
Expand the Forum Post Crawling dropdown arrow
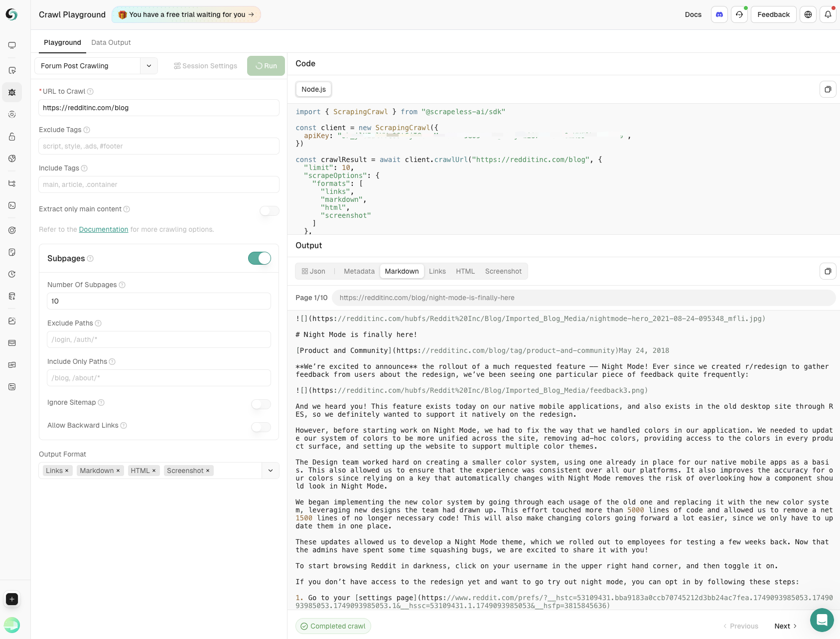coord(149,66)
